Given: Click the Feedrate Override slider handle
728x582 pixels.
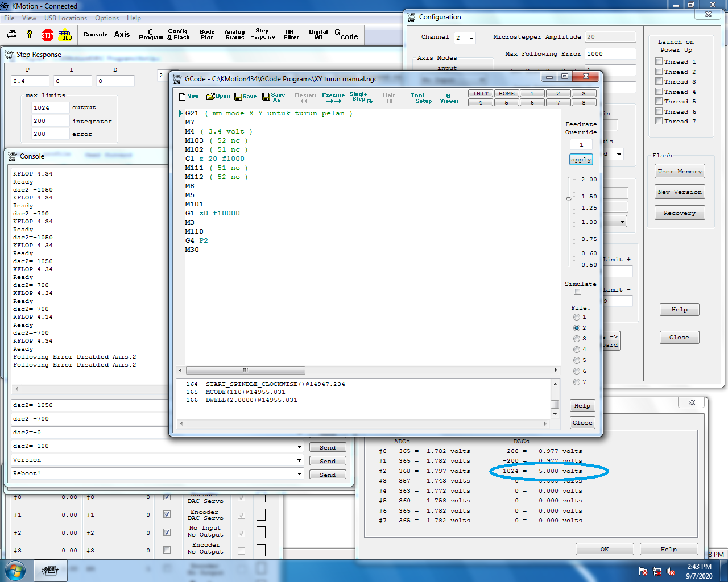Looking at the screenshot, I should pos(569,199).
